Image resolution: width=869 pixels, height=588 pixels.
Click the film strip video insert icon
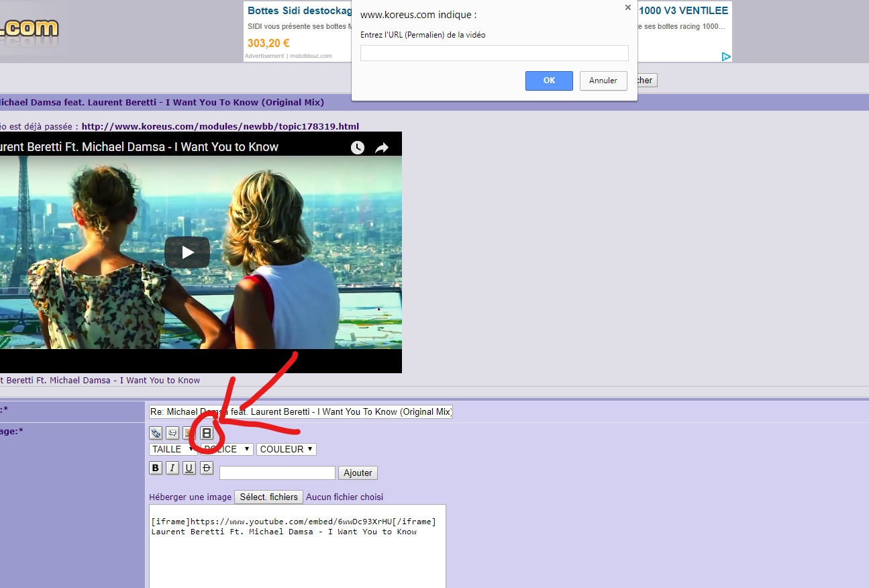(x=207, y=433)
